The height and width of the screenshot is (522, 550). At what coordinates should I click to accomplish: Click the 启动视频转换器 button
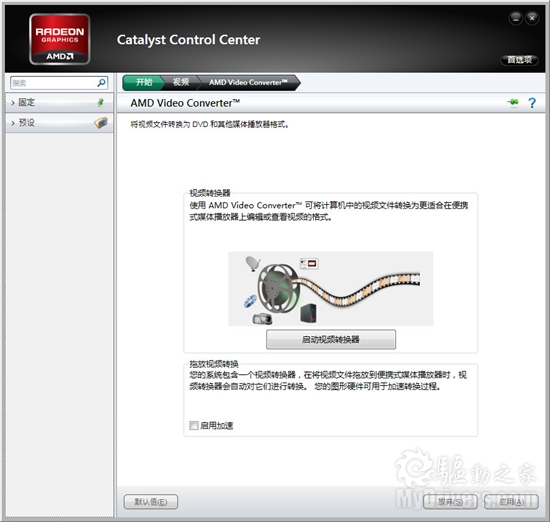[331, 339]
